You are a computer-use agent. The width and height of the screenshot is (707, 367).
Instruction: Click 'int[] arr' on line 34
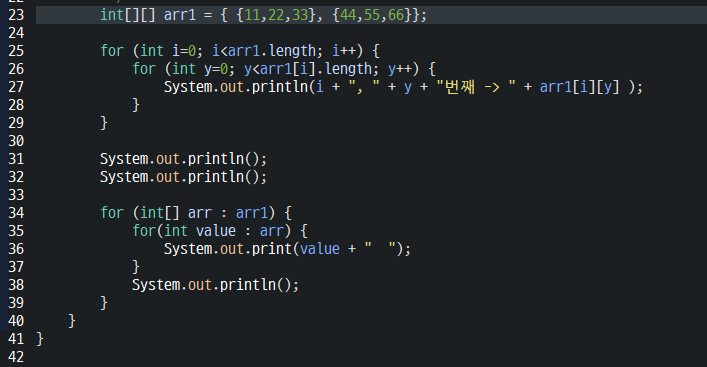(x=176, y=213)
